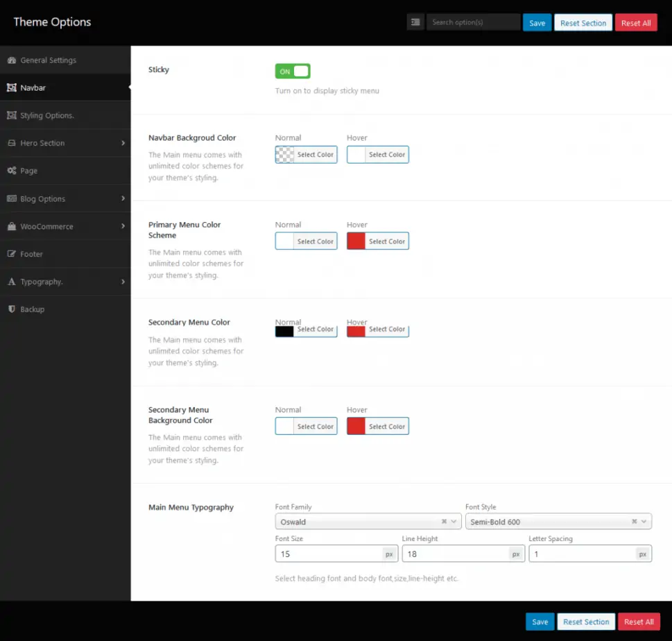Click the Navbar Backgroud Color label
The height and width of the screenshot is (641, 672).
192,137
